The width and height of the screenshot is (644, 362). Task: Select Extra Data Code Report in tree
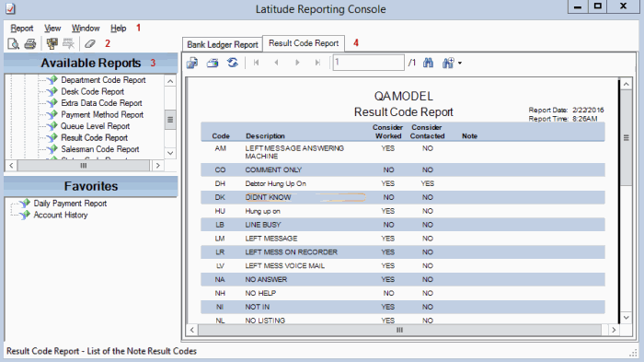(101, 103)
